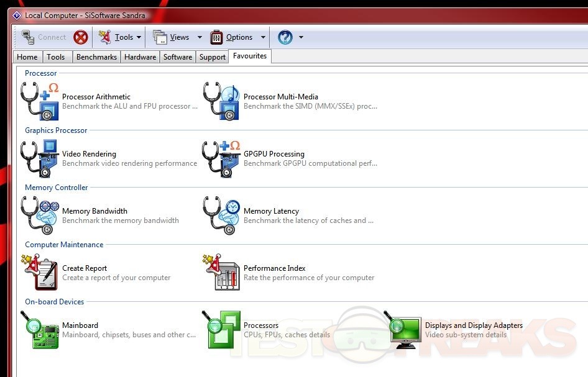Launch the Performance Index icon
Viewport: 588px width, 377px height.
click(221, 273)
